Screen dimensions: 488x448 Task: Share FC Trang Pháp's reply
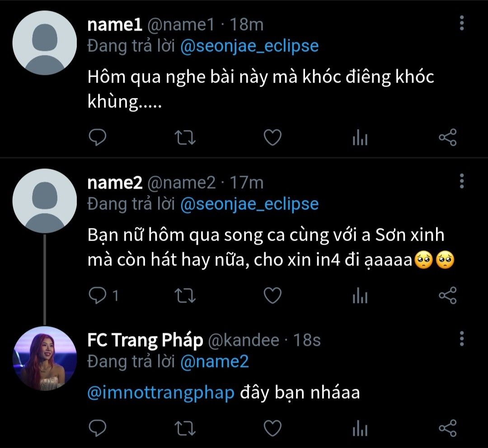(x=448, y=427)
